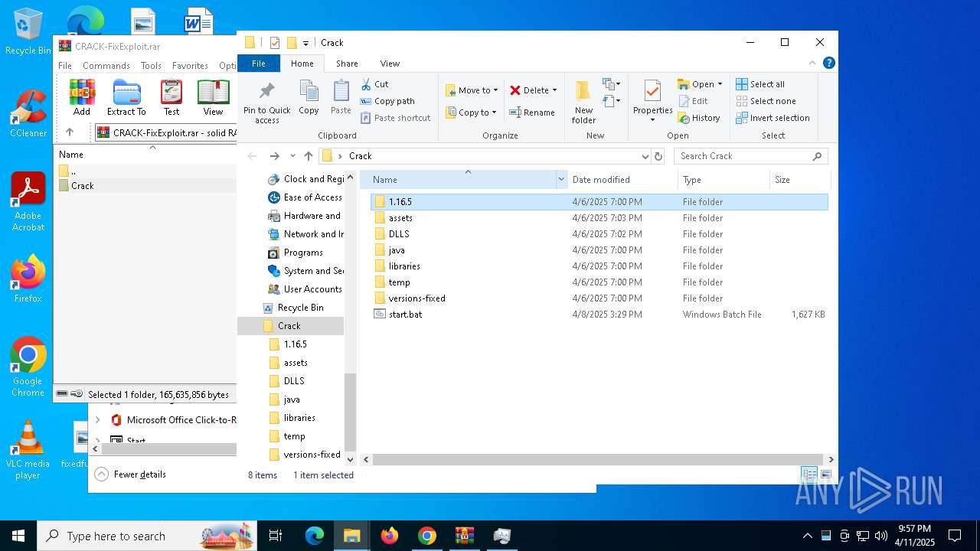Click navigation pane scroll down arrow
The image size is (980, 551).
[x=351, y=459]
